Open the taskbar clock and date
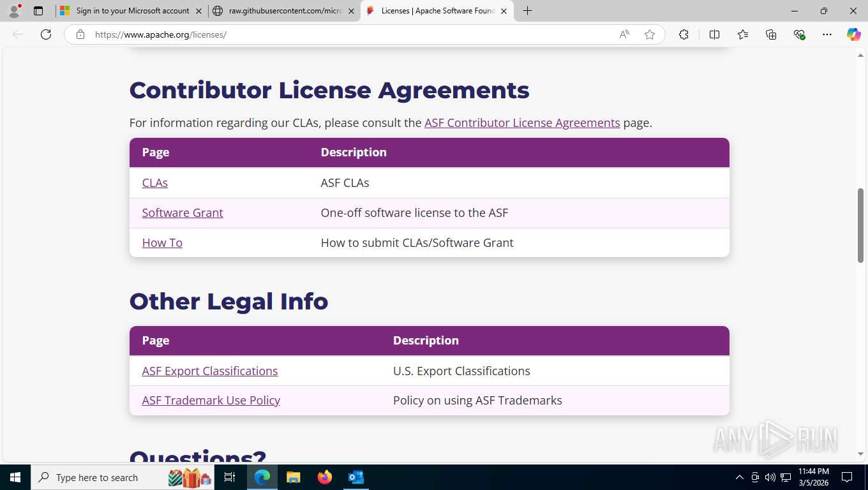Image resolution: width=868 pixels, height=490 pixels. (814, 477)
